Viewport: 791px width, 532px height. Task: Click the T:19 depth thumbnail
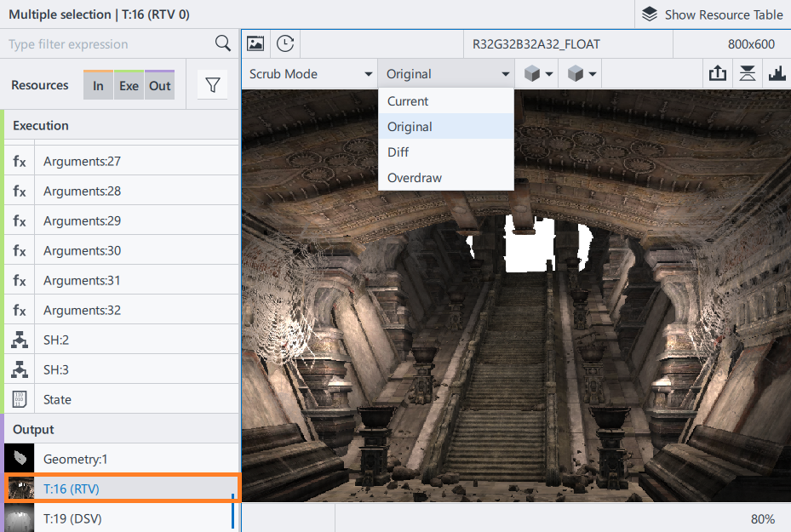20,518
